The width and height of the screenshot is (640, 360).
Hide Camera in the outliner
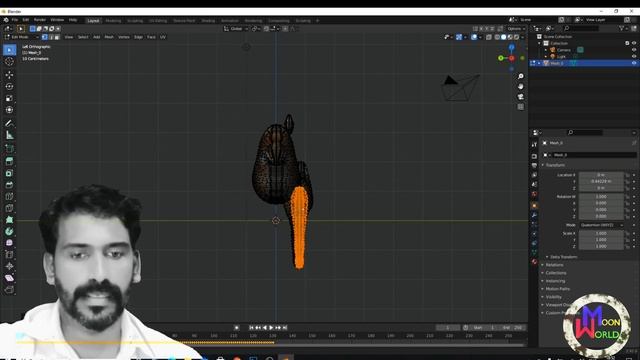tap(634, 50)
